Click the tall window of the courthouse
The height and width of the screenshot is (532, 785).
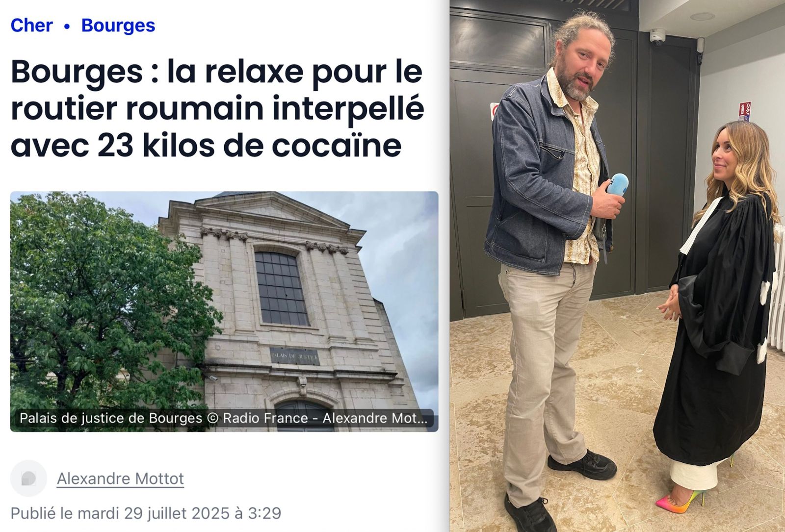(x=282, y=288)
